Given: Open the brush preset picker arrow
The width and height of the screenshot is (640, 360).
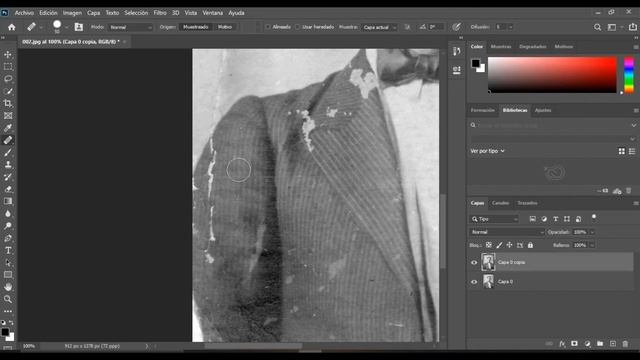Looking at the screenshot, I should pos(66,27).
